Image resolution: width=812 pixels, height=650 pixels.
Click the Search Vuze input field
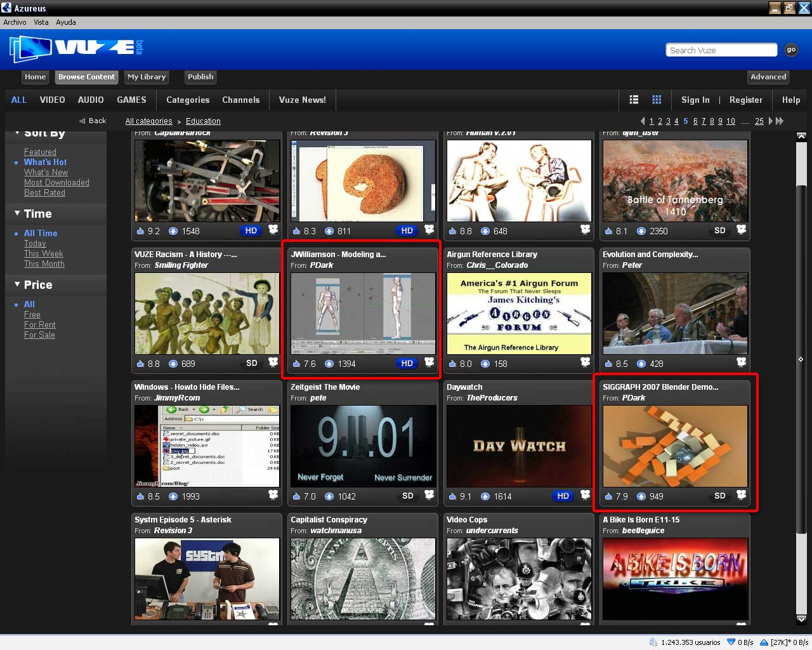[721, 50]
